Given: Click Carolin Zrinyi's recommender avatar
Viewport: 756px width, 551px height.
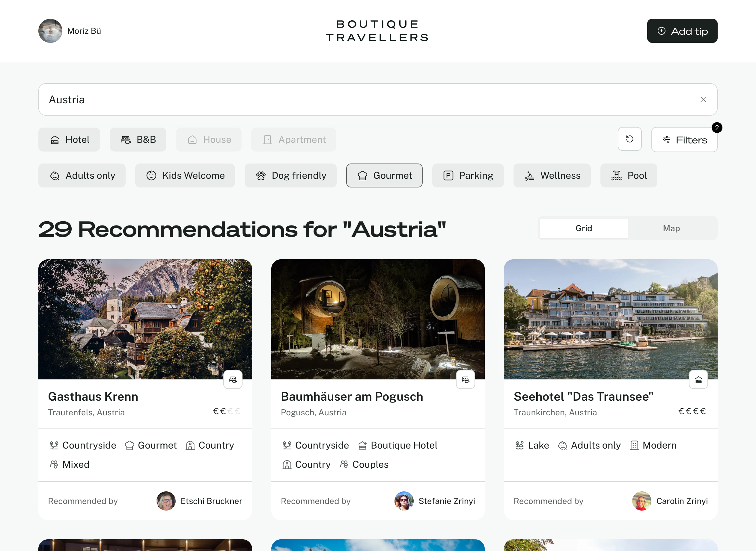Looking at the screenshot, I should [641, 501].
